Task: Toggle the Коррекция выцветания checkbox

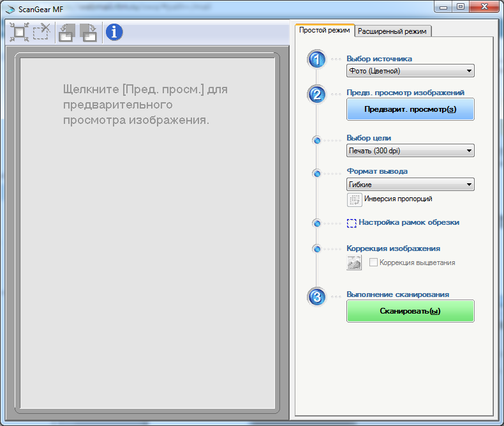Action: [x=374, y=262]
